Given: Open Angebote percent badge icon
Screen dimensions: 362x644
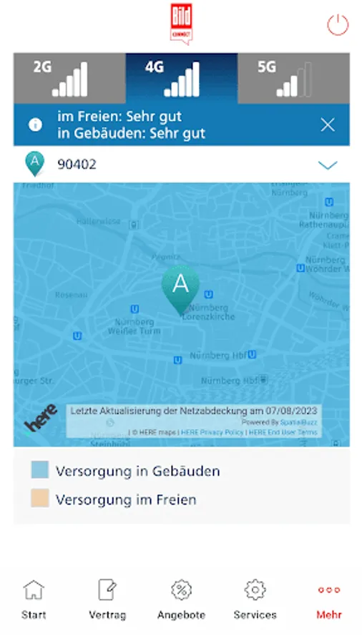Looking at the screenshot, I should [182, 590].
